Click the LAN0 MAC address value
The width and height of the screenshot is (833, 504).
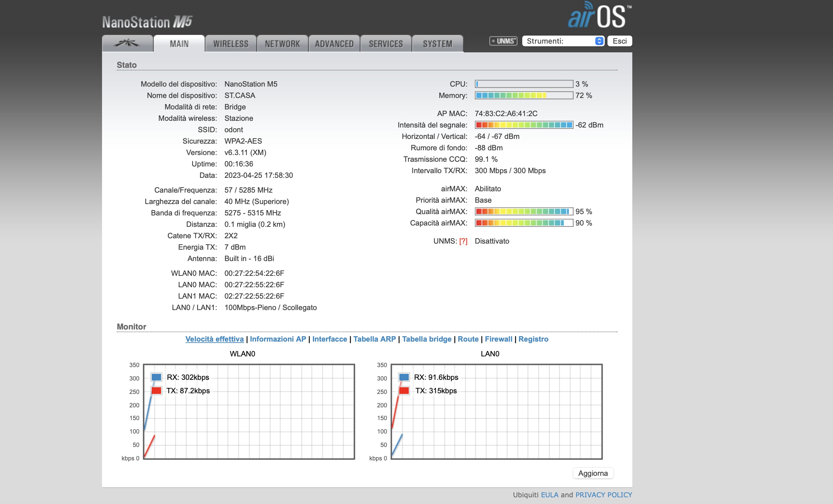[254, 284]
